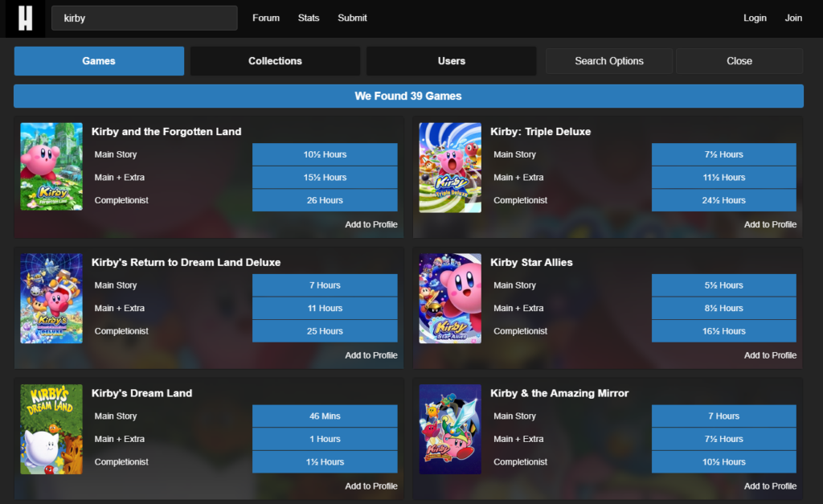Add Kirby Star Allies to profile
Screen dimensions: 823x504
coord(770,355)
